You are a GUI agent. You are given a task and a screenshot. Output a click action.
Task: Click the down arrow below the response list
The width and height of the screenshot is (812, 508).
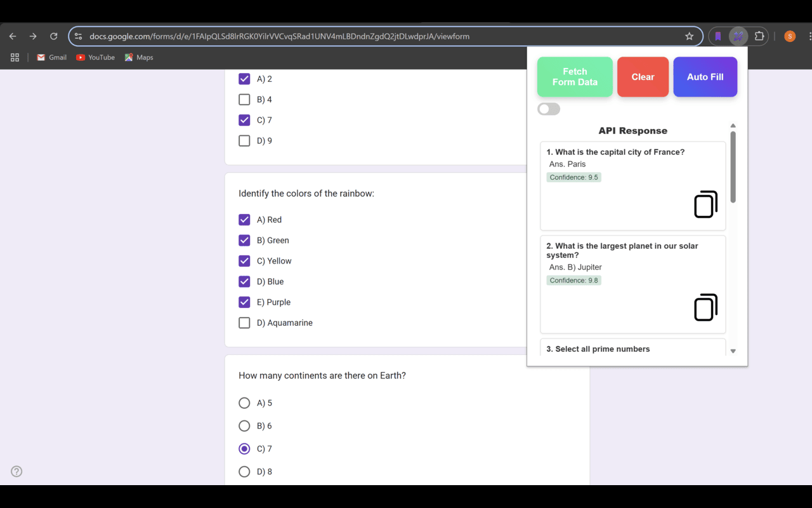click(733, 351)
